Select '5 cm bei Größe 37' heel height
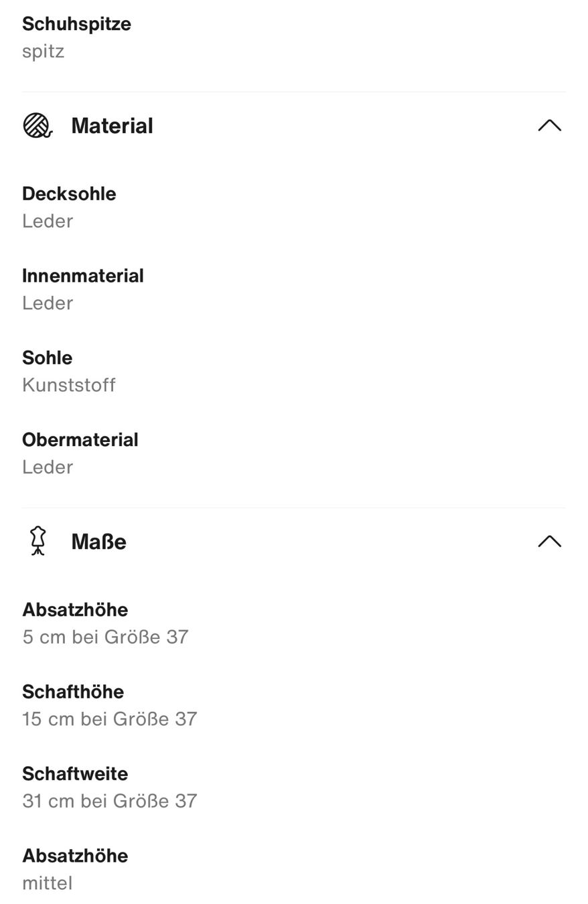Viewport: 588px width, 904px height. 105,637
